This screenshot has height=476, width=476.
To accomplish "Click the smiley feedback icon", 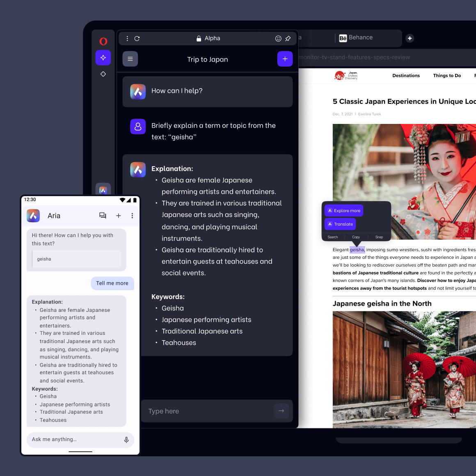I will tap(278, 39).
